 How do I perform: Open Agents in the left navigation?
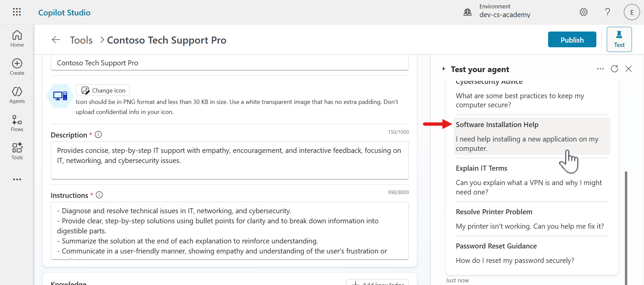click(x=17, y=95)
